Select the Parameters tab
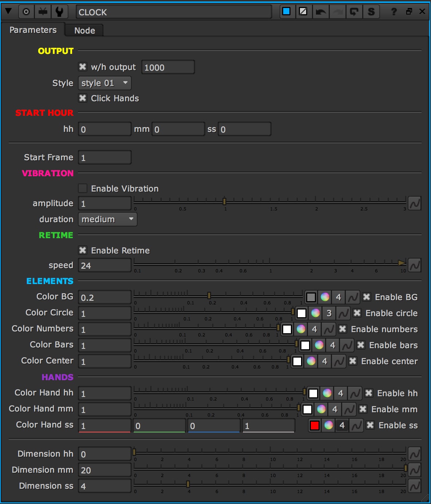The image size is (431, 504). [33, 30]
